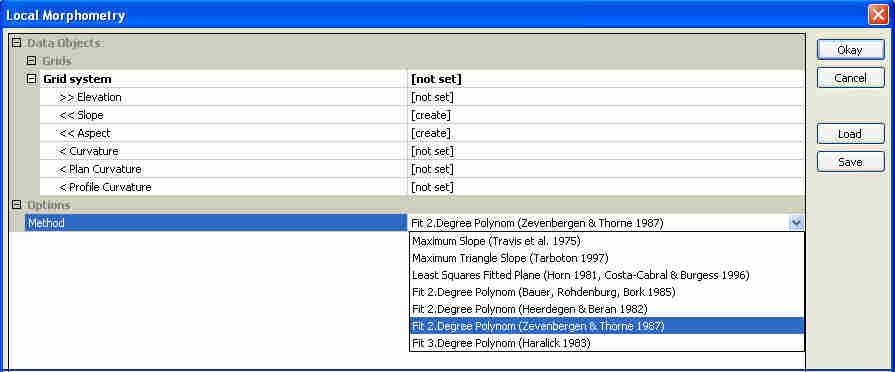The image size is (895, 372).
Task: Select Maximum Slope (Travis et al. 1975)
Action: click(x=607, y=241)
